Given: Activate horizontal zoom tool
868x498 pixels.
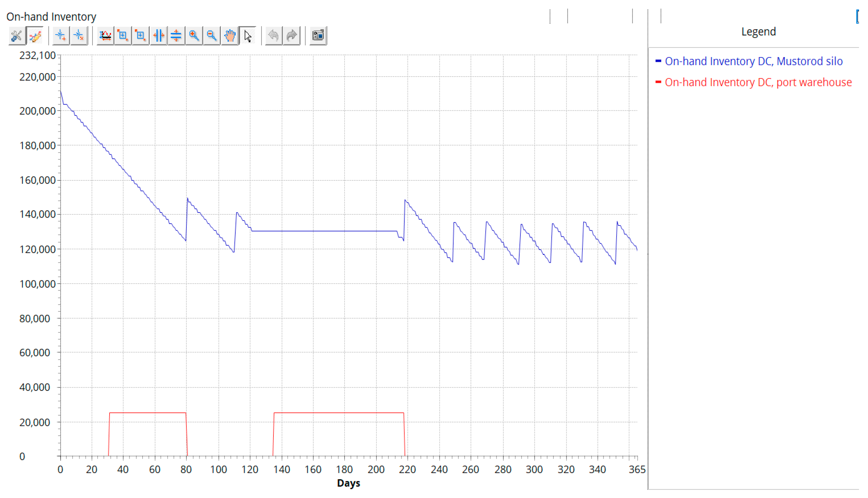Looking at the screenshot, I should 158,35.
